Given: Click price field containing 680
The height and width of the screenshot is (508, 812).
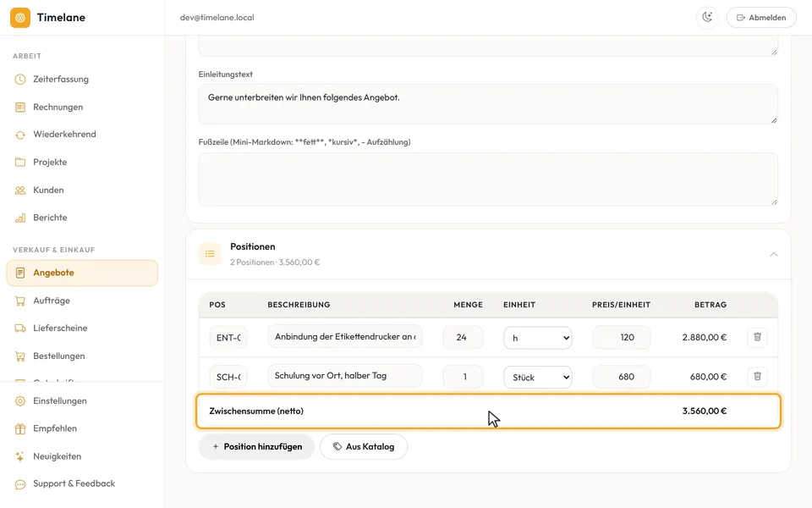Looking at the screenshot, I should point(622,377).
